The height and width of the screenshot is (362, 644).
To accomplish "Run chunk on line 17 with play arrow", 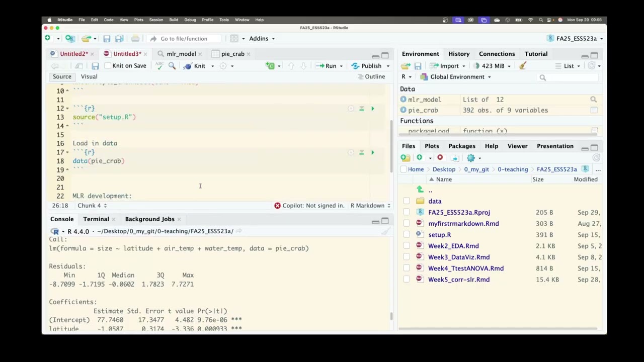I will pos(373,152).
